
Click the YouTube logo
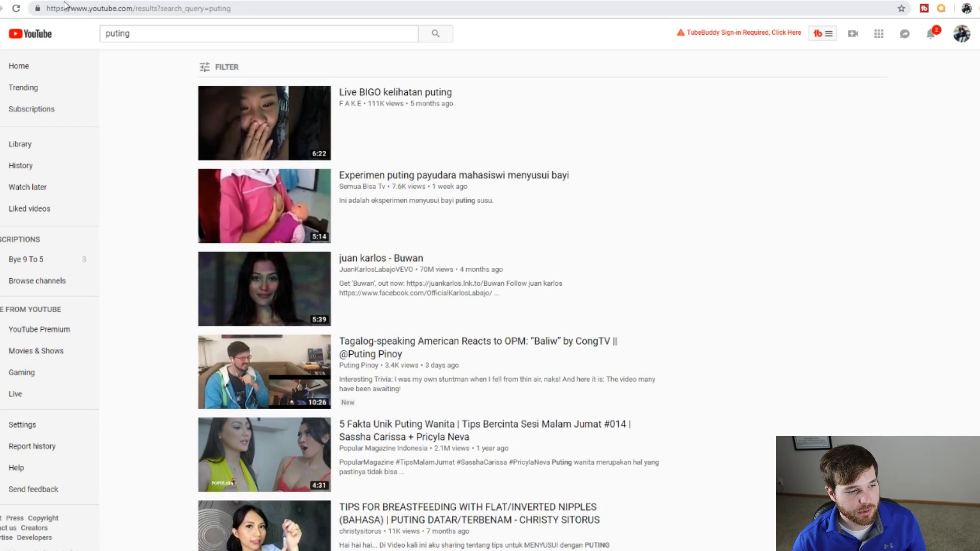tap(30, 34)
